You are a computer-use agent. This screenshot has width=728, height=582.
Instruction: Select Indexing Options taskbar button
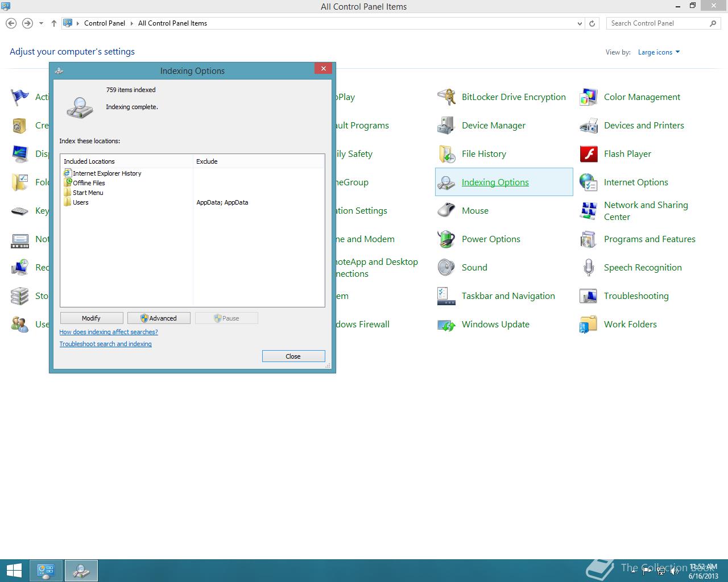coord(81,571)
